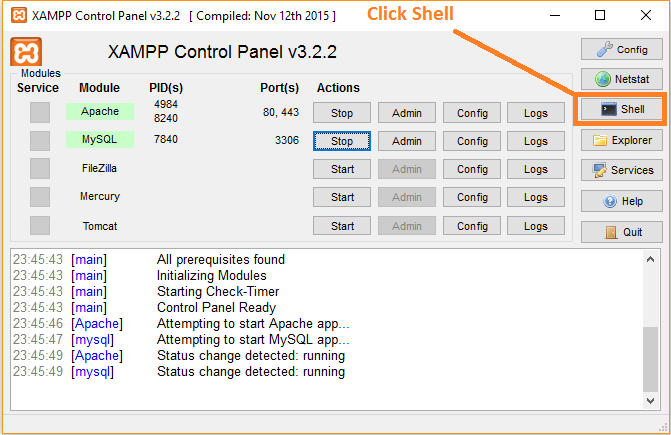Open MySQL Config options
671x435 pixels.
[x=472, y=141]
